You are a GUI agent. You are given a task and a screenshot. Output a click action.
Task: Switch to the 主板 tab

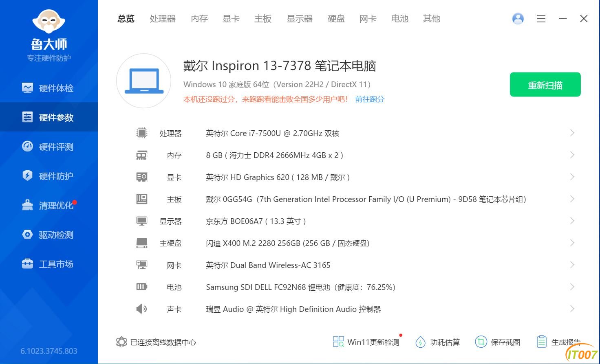(263, 19)
